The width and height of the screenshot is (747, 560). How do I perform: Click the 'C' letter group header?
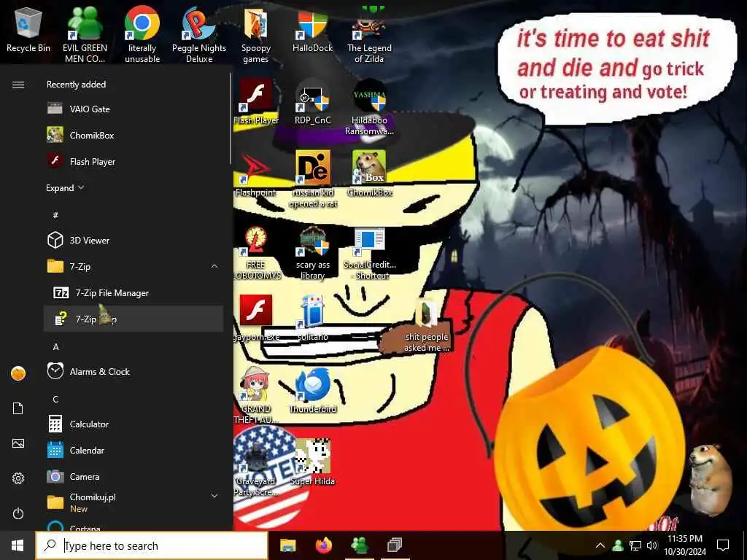[x=55, y=399]
